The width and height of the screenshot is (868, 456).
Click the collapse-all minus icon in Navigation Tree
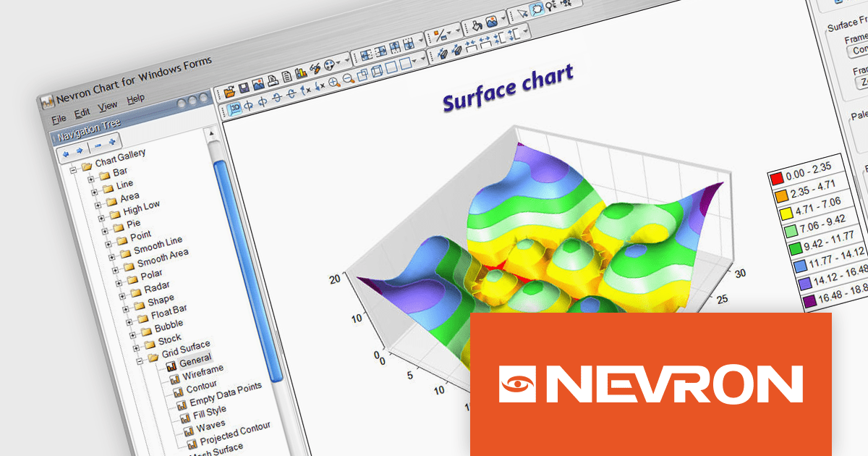[x=98, y=145]
